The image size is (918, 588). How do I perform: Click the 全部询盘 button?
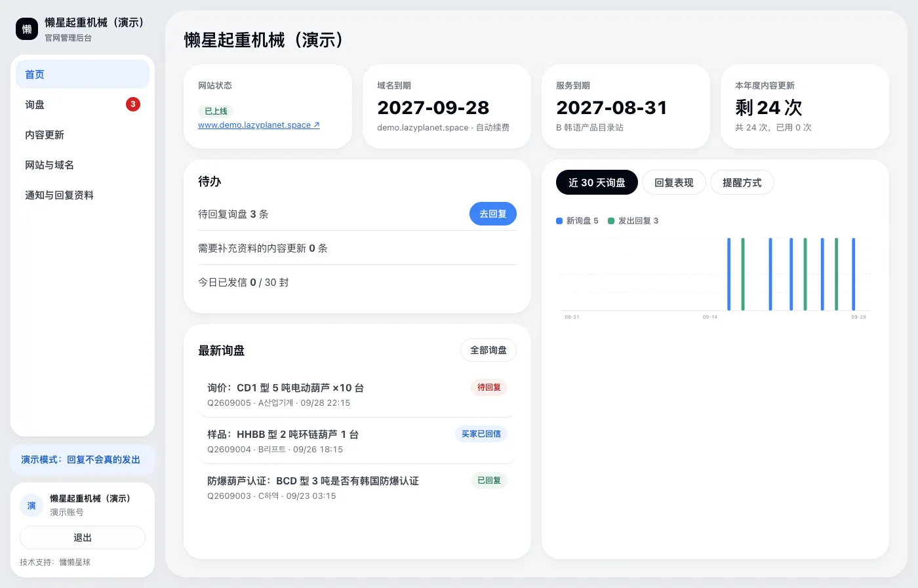pos(489,350)
